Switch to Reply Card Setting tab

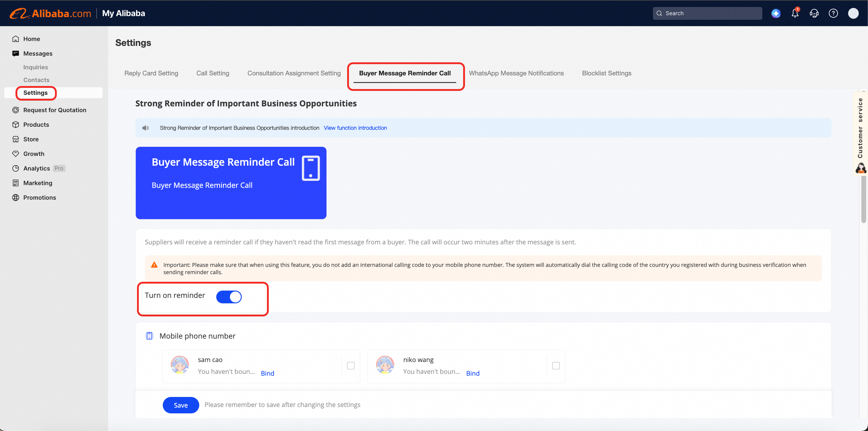click(151, 73)
